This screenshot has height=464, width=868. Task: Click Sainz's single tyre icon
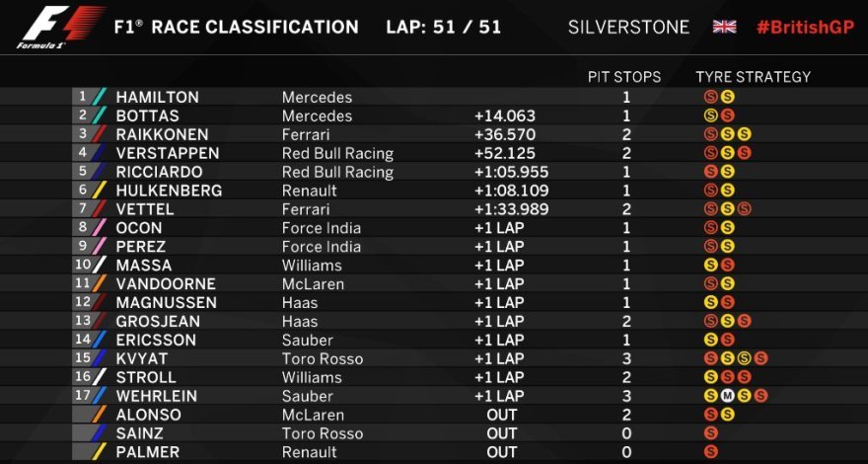pyautogui.click(x=710, y=433)
